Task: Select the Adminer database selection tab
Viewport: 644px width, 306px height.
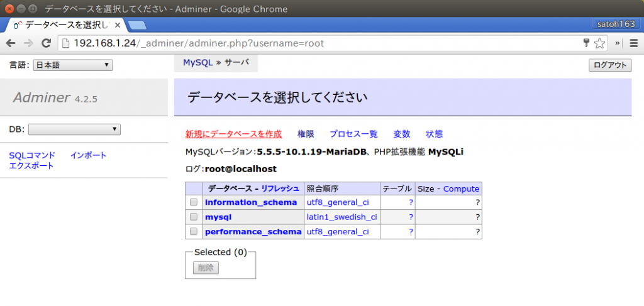Action: pyautogui.click(x=65, y=25)
